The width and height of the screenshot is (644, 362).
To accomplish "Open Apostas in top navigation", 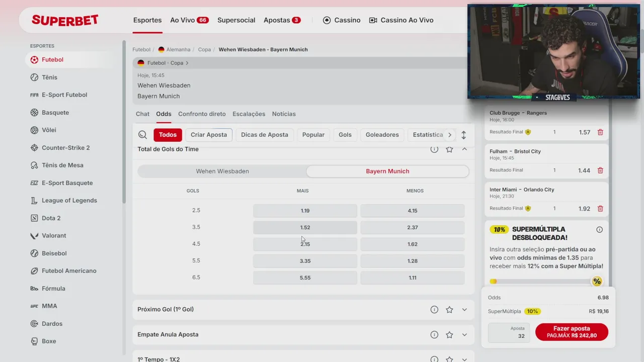I will pos(282,20).
